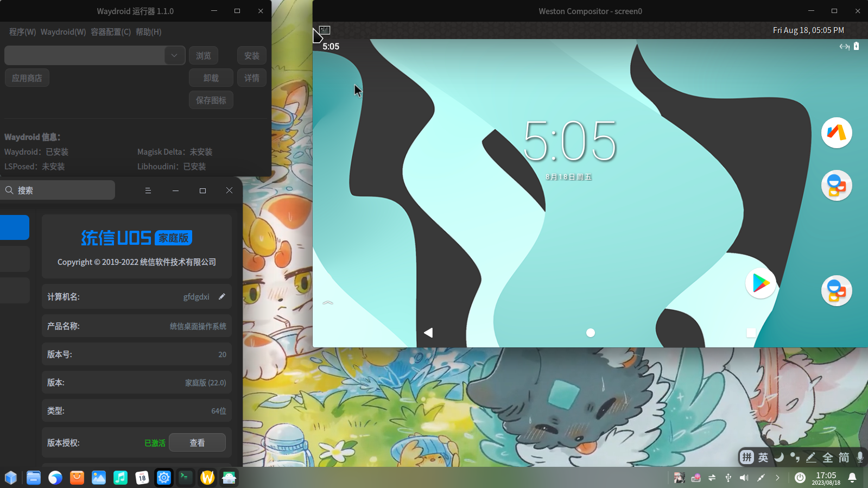The height and width of the screenshot is (488, 868).
Task: Open the browser icon in dock
Action: [x=55, y=478]
